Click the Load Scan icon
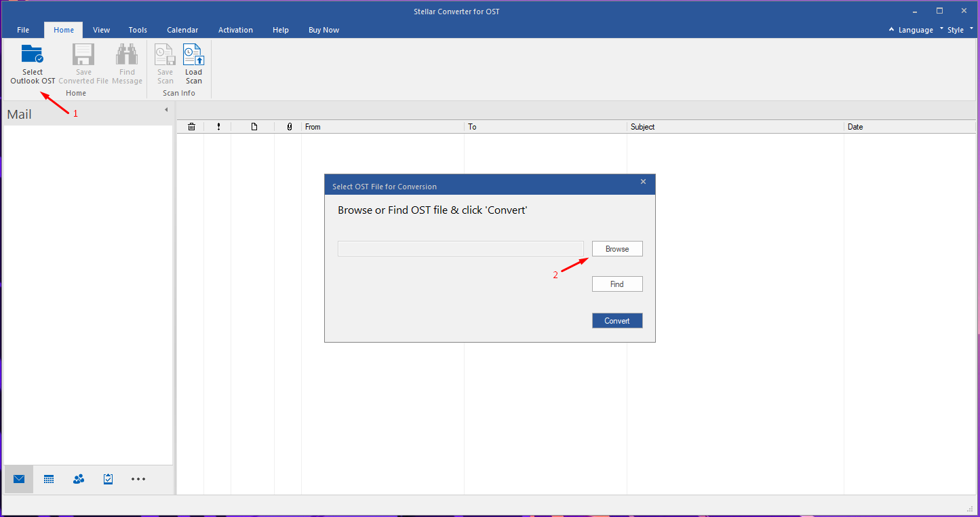This screenshot has width=980, height=517. pos(194,55)
